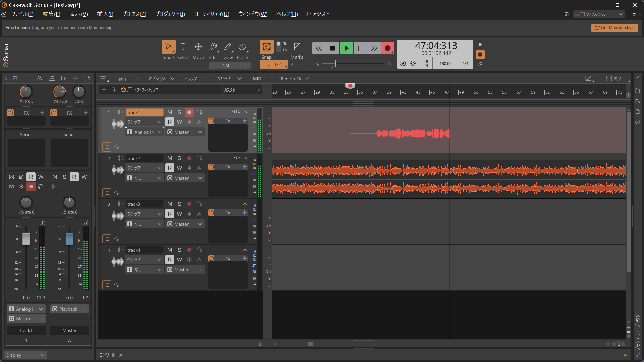Adjust the Master volume fader
The height and width of the screenshot is (362, 644).
69,239
